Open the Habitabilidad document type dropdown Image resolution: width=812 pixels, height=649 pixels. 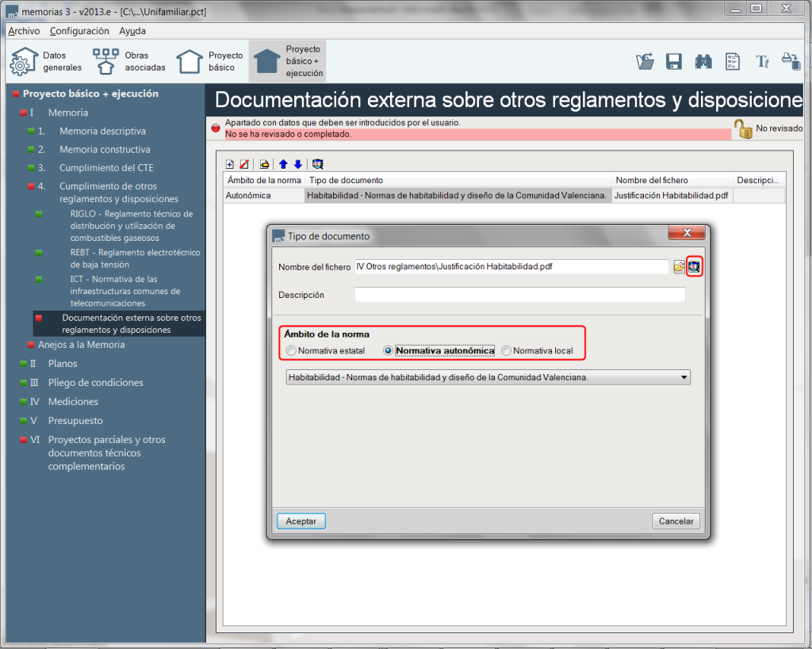[x=488, y=377]
